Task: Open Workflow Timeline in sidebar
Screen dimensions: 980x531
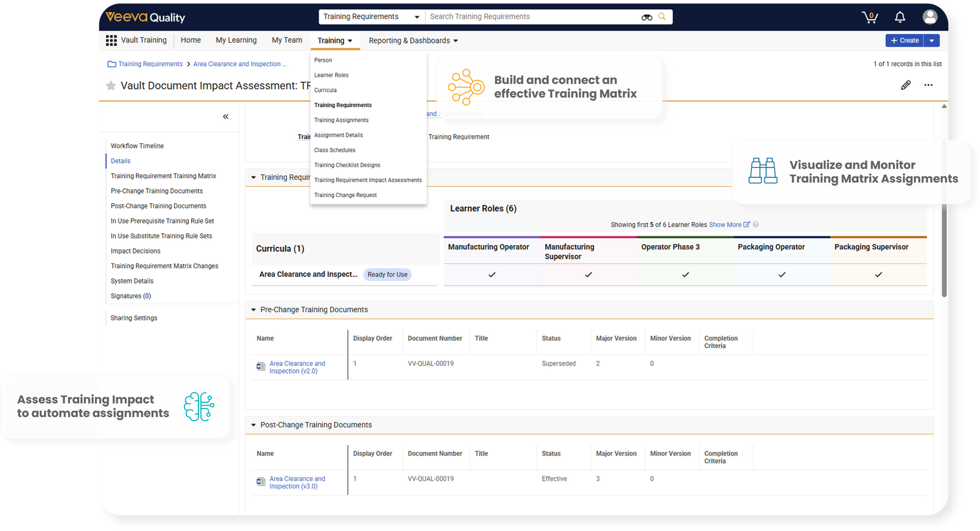Action: 137,146
